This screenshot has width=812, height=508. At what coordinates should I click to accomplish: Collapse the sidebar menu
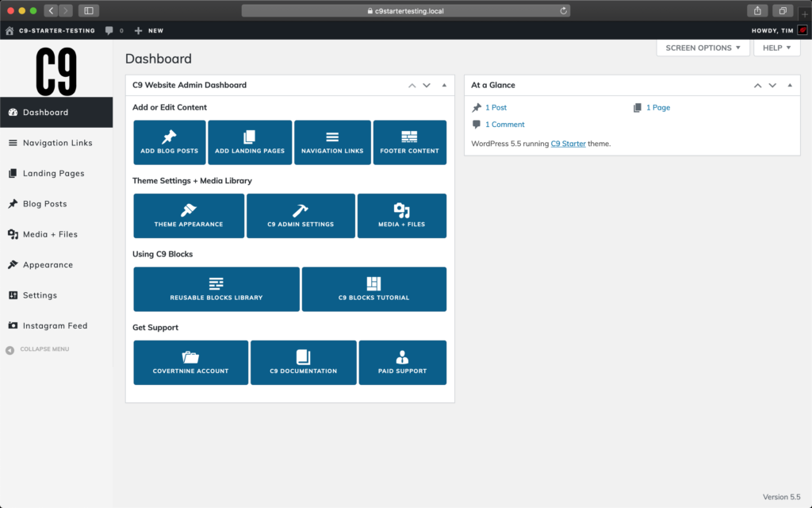pos(37,349)
